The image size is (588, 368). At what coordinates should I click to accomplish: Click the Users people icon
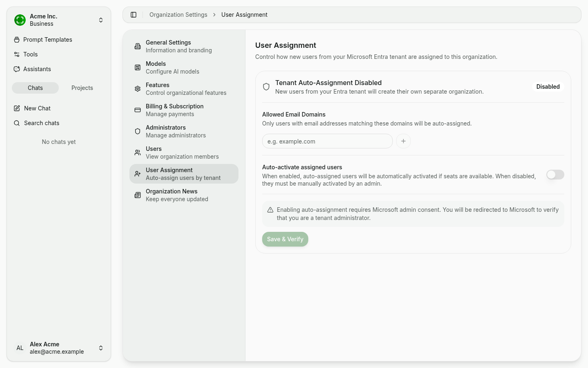coord(138,153)
